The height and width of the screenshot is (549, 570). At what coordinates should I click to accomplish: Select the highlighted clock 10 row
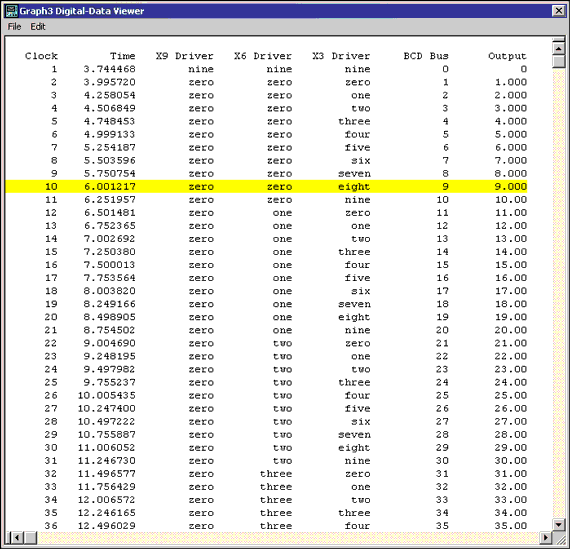point(266,187)
